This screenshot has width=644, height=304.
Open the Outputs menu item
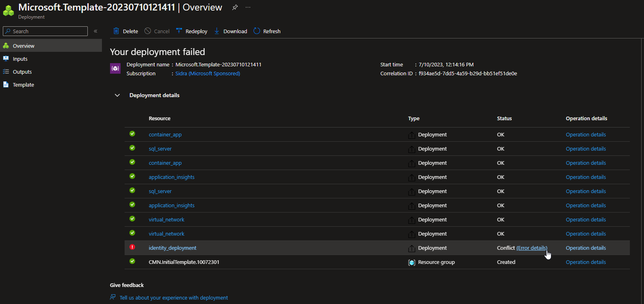pos(22,72)
